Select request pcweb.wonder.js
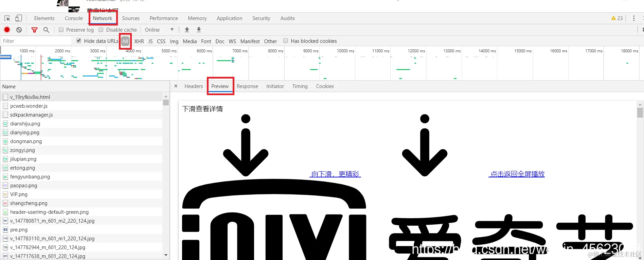 (82, 106)
